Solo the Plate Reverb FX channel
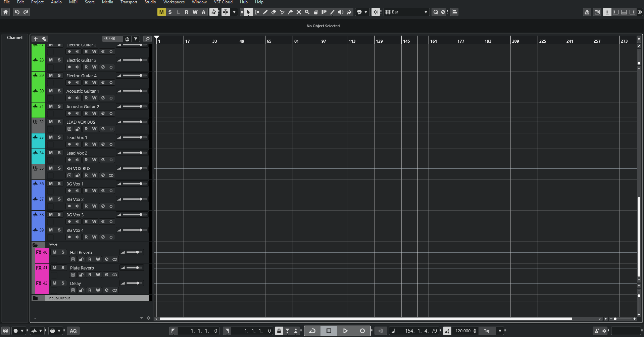Image resolution: width=644 pixels, height=337 pixels. (63, 267)
